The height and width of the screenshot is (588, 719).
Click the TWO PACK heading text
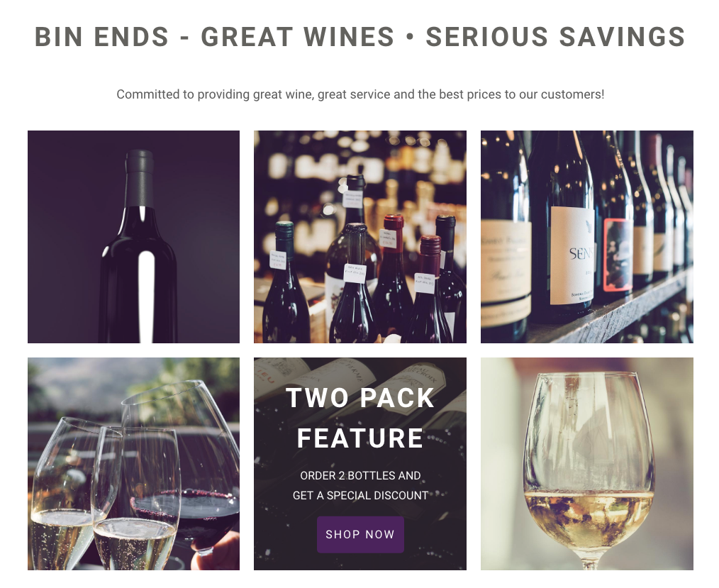pyautogui.click(x=360, y=398)
